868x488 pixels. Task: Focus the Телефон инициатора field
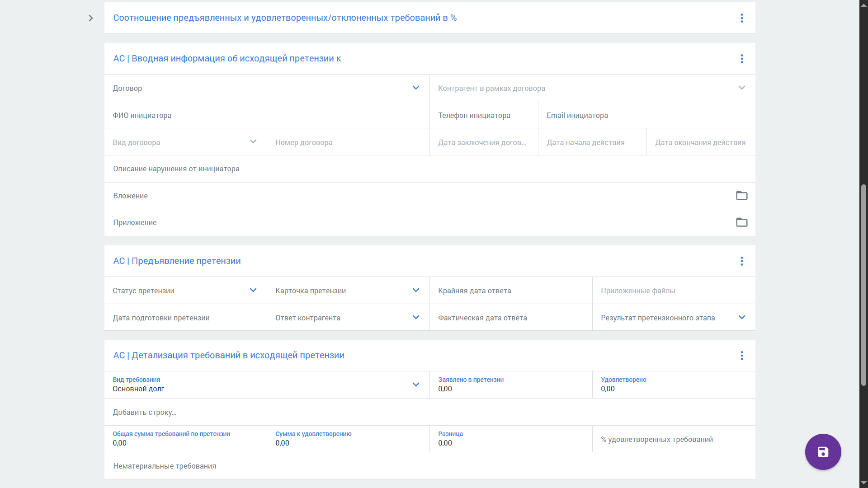pyautogui.click(x=484, y=115)
